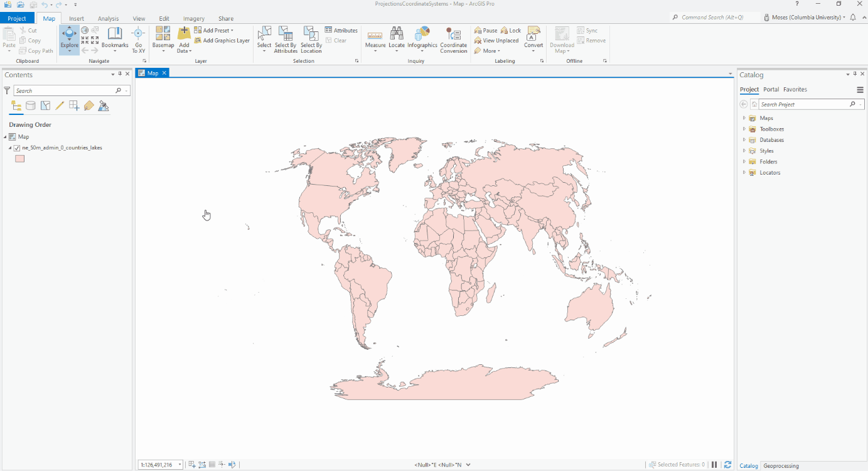
Task: Switch to the Geoprocessing pane
Action: (x=781, y=465)
